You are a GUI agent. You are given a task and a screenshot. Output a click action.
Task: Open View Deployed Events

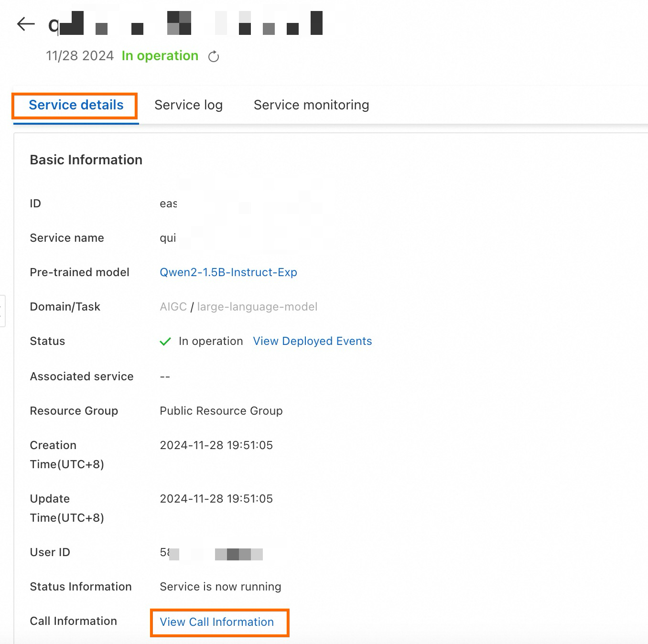coord(313,341)
